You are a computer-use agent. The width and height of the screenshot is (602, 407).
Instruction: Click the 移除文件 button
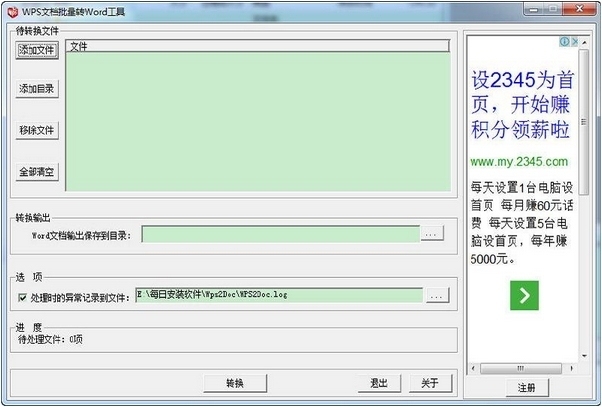[x=37, y=130]
